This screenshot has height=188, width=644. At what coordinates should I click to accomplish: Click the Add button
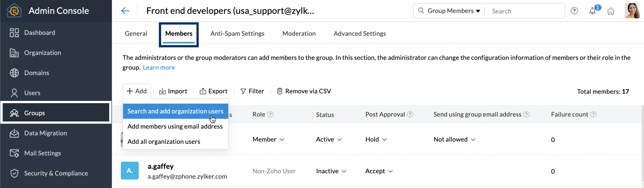137,91
